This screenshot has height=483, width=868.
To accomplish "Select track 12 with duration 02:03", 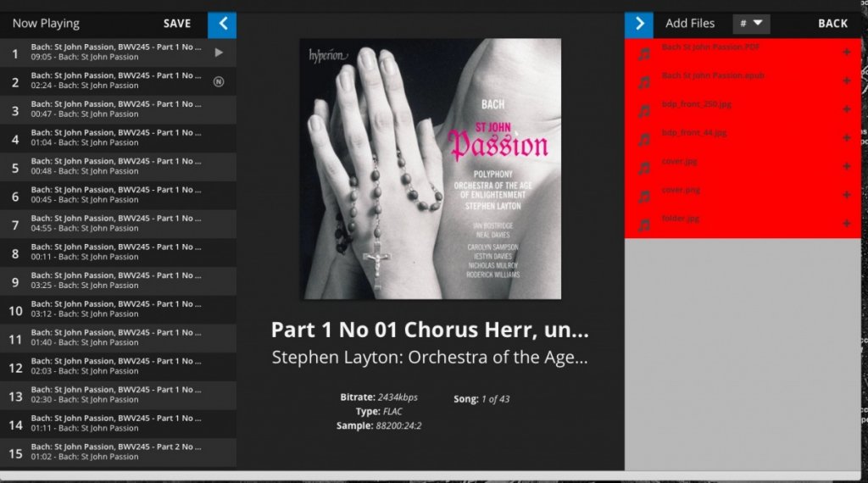I will [118, 367].
